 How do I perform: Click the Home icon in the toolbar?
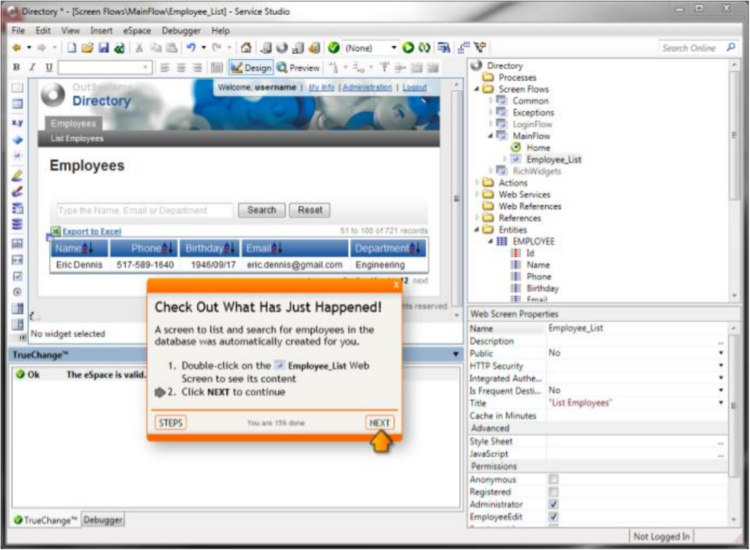(246, 48)
